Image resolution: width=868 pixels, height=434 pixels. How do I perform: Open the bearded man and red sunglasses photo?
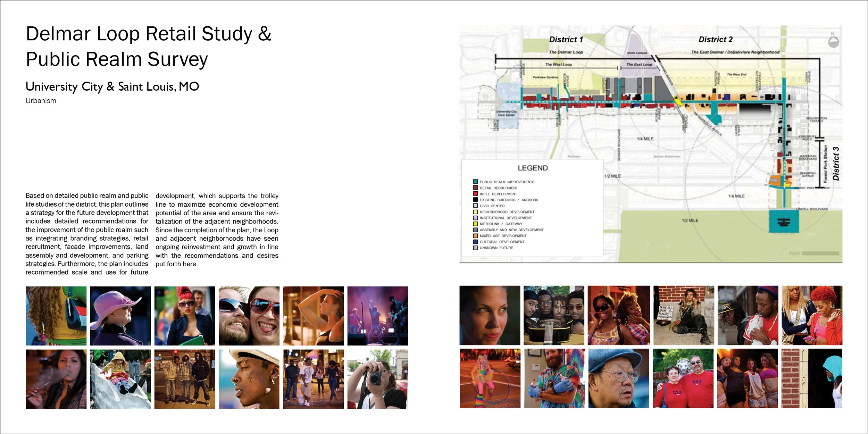coord(249,316)
